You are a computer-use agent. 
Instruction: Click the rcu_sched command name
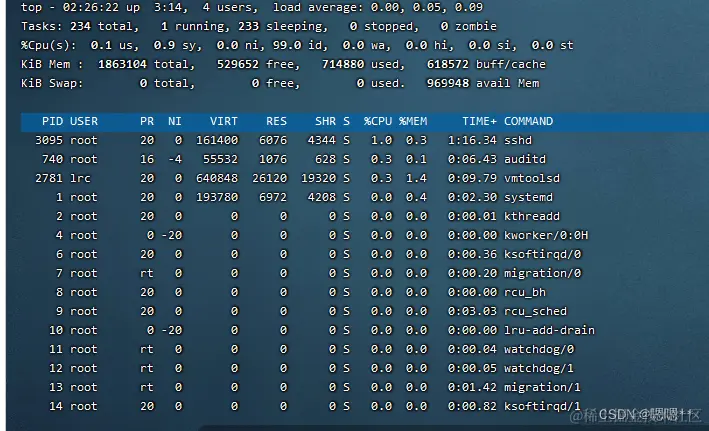pos(535,311)
